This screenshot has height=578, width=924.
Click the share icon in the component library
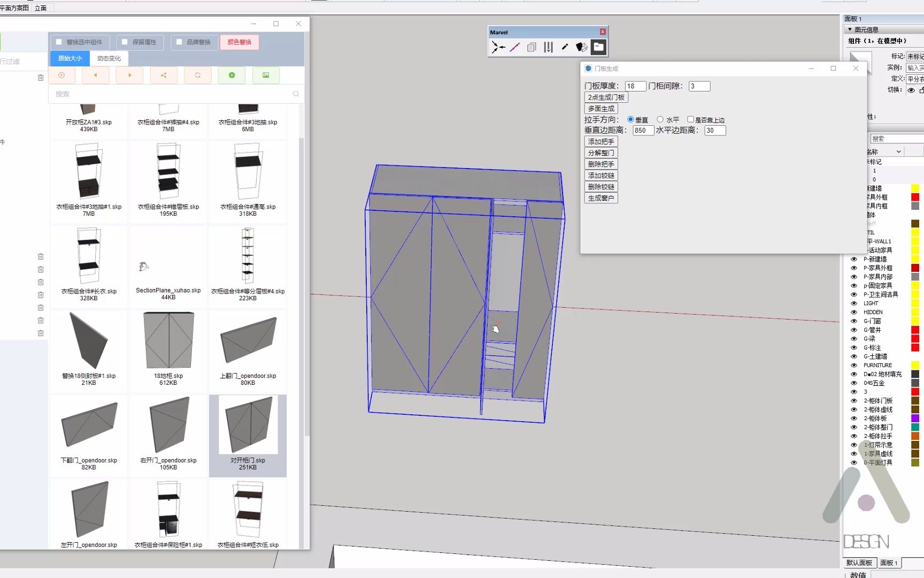(x=164, y=75)
